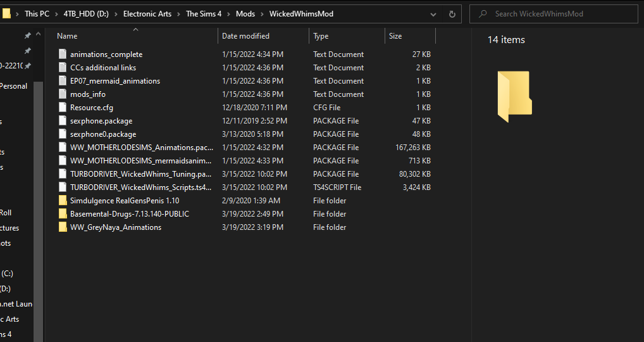Expand the address bar history dropdown
This screenshot has height=342, width=644.
433,14
